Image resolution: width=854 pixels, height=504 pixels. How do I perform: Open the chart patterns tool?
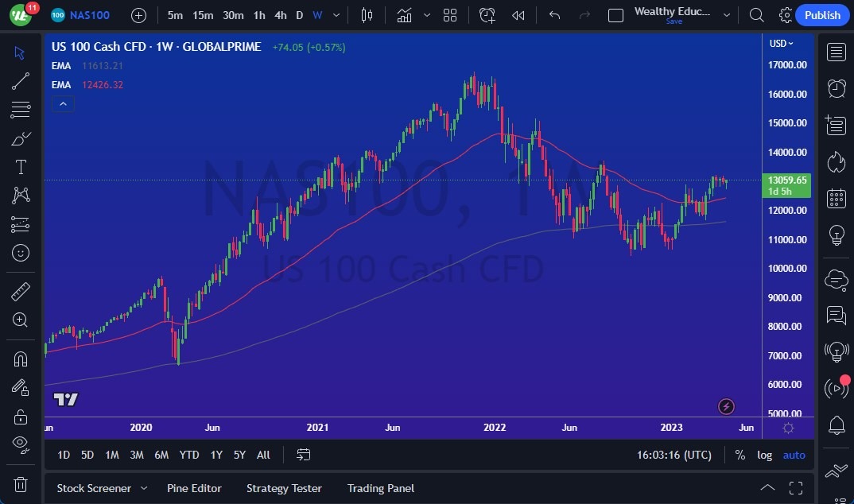(20, 196)
